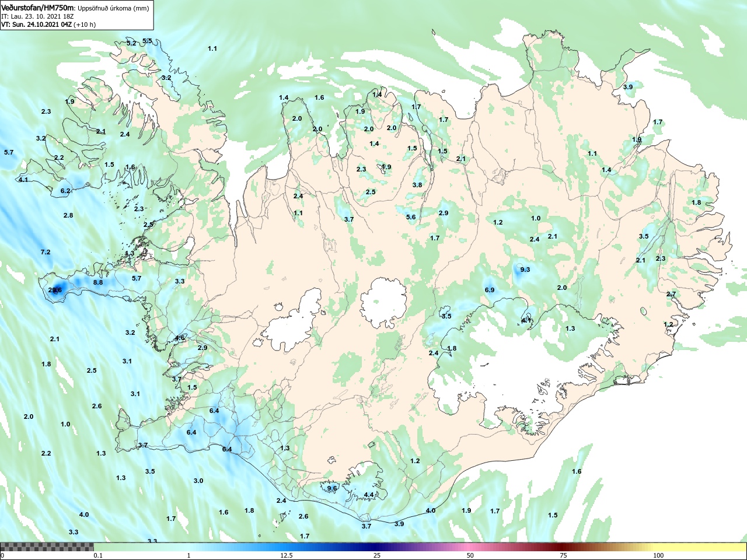Click the "Veðurstofan/HM750m" title text
This screenshot has height=560, width=747.
click(x=38, y=8)
